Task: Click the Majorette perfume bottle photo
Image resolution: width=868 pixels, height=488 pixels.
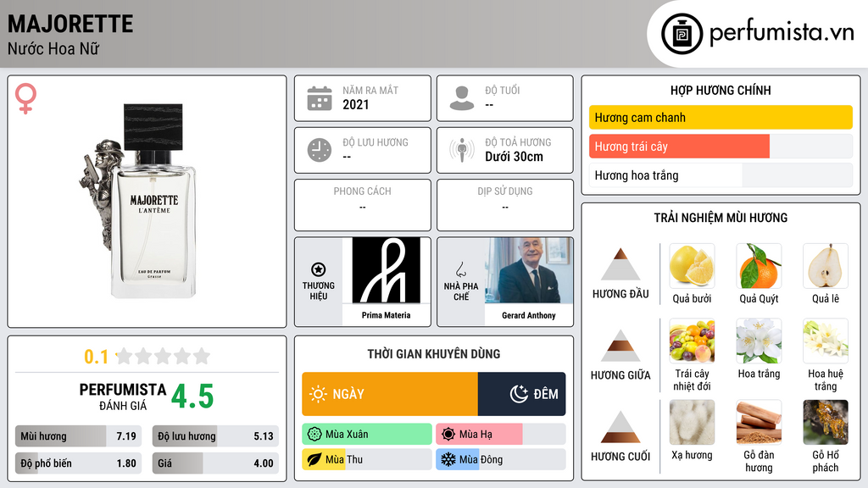Action: pyautogui.click(x=138, y=201)
